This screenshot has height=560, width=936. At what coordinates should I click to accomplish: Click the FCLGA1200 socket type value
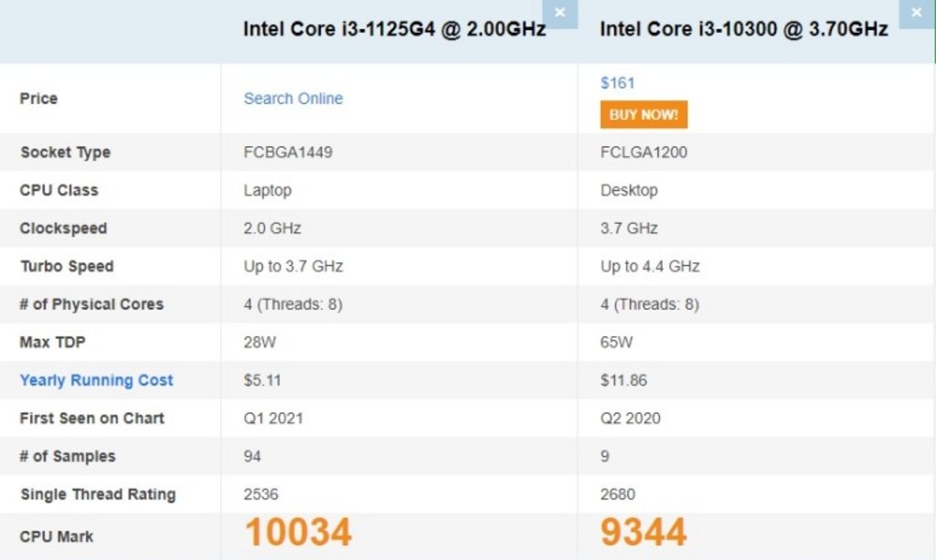(643, 152)
